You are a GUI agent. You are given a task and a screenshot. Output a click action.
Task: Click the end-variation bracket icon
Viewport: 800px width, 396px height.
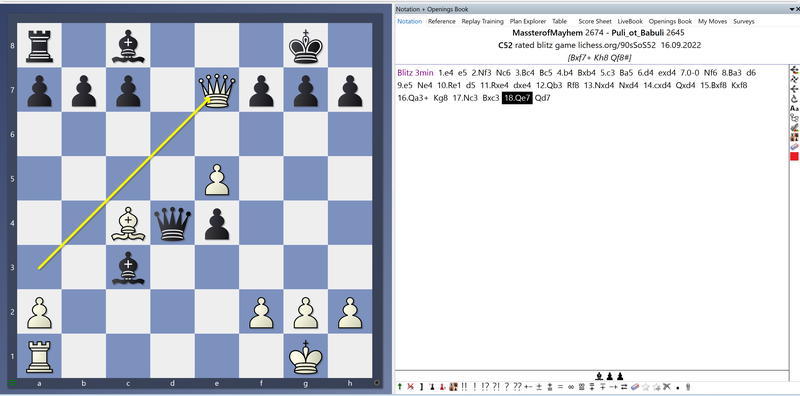[x=421, y=387]
